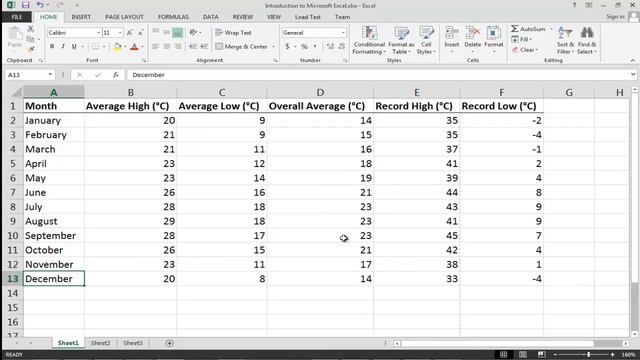640x360 pixels.
Task: Open the General number format dropdown
Action: (x=343, y=33)
